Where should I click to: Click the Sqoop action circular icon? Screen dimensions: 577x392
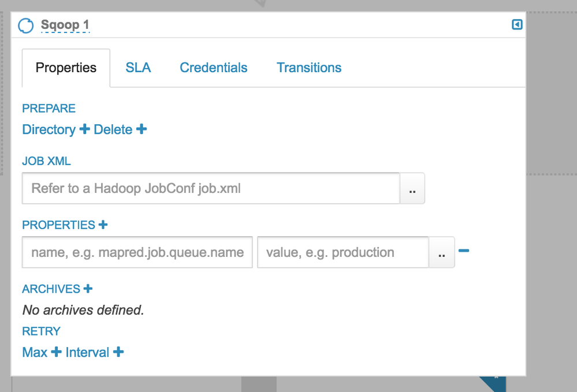coord(26,26)
